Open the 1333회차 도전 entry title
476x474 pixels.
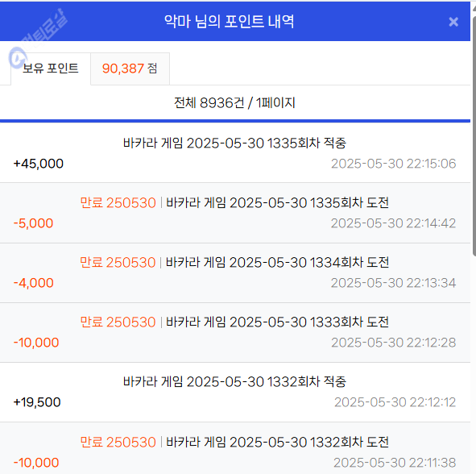[x=277, y=322]
